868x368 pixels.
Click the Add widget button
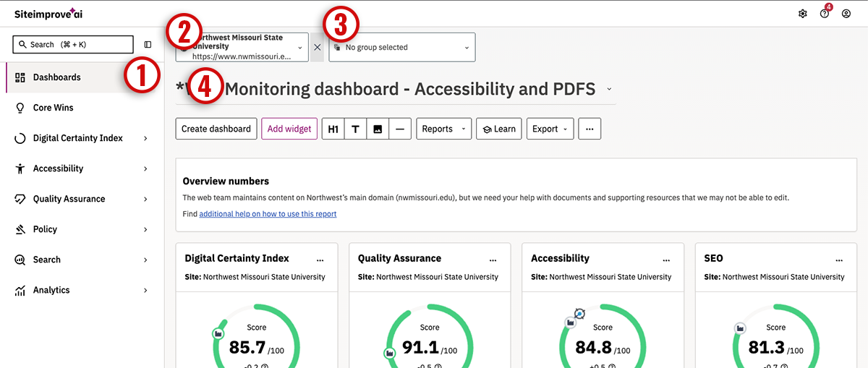point(289,129)
